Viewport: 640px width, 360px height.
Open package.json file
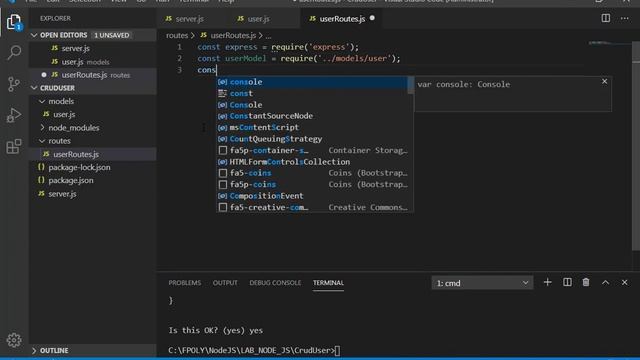[x=93, y=180]
